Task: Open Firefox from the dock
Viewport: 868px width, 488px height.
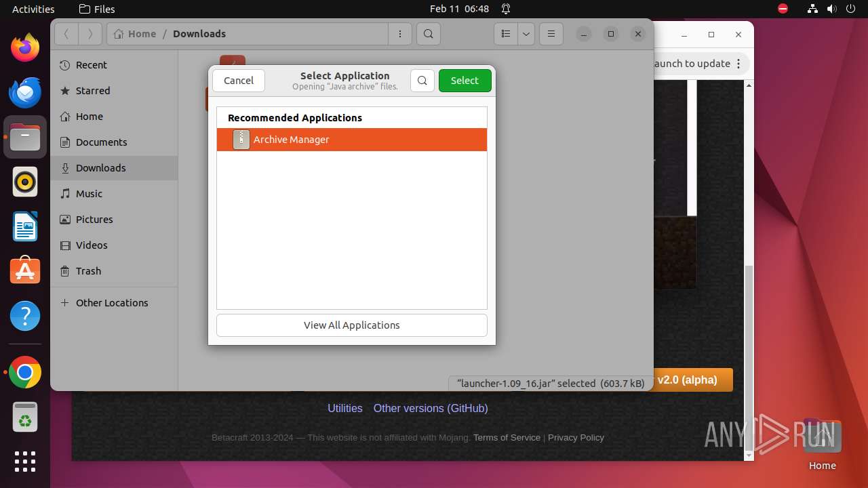Action: coord(25,48)
